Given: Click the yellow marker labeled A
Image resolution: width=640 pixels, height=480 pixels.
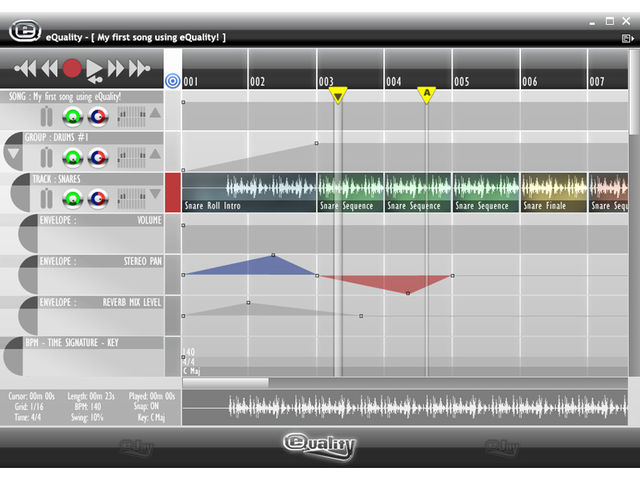Looking at the screenshot, I should tap(427, 95).
